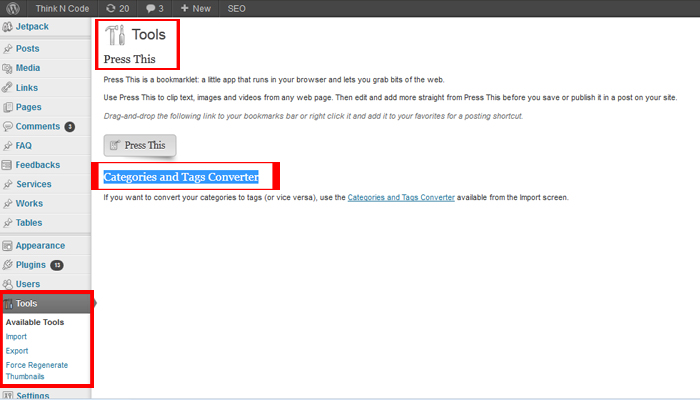Click the Works pushpin icon
The image size is (700, 400).
click(x=7, y=204)
